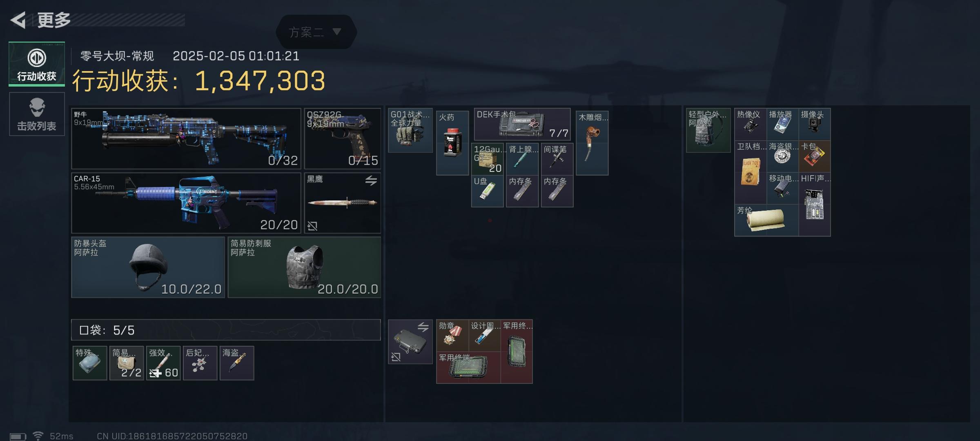
Task: Open the 方案二 dropdown
Action: pyautogui.click(x=316, y=32)
